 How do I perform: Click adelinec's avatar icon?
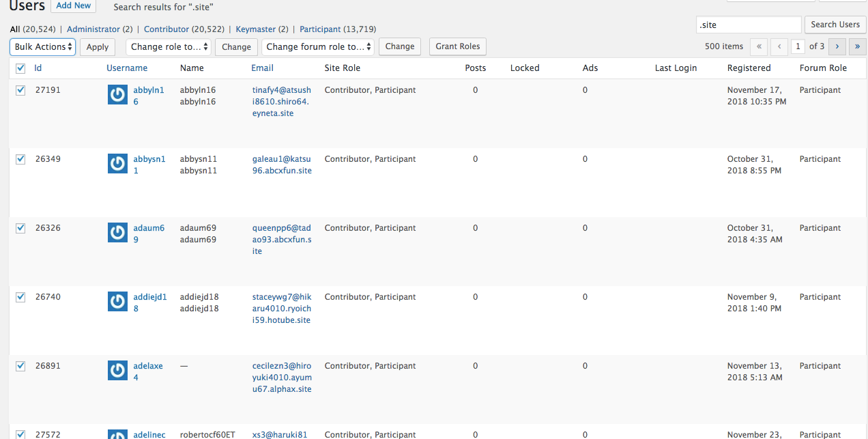coord(117,435)
